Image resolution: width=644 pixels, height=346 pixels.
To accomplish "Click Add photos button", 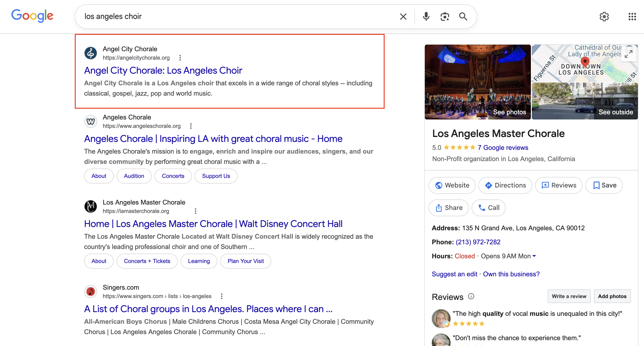I will 612,296.
